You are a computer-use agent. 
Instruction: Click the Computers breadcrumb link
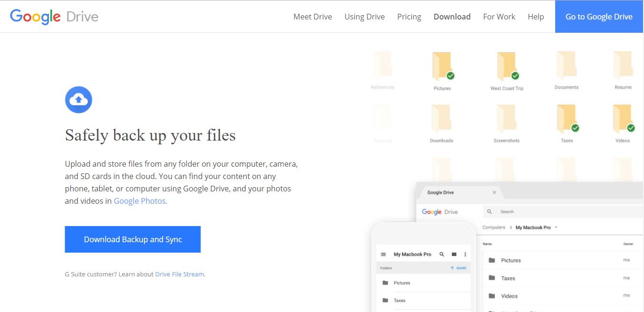(494, 227)
